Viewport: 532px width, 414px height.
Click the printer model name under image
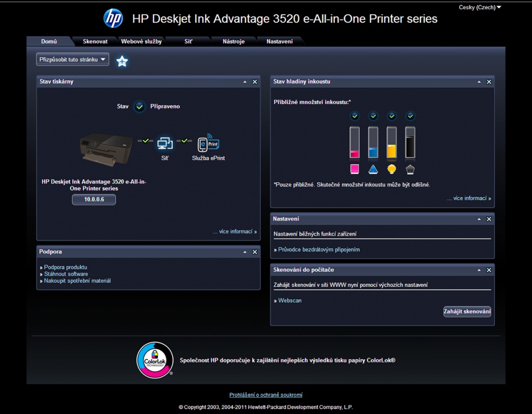(94, 185)
